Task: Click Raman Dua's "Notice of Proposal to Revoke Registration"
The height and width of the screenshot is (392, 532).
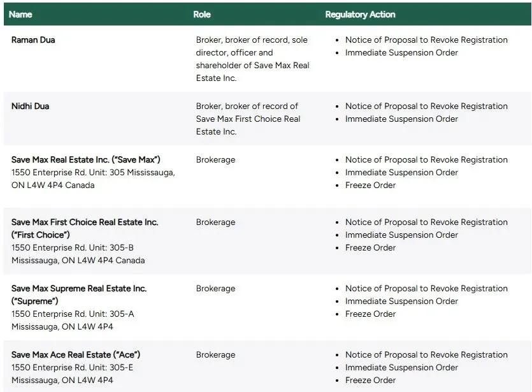Action: point(426,40)
